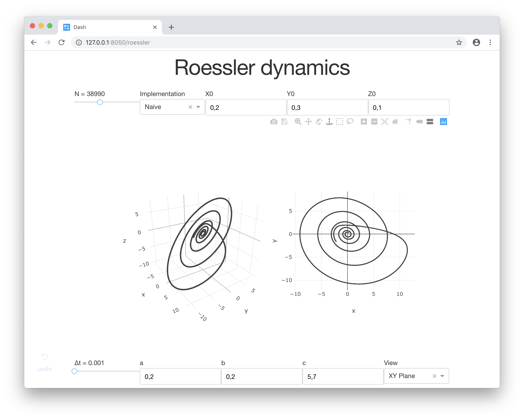Open a new browser tab
The height and width of the screenshot is (420, 524).
click(171, 27)
